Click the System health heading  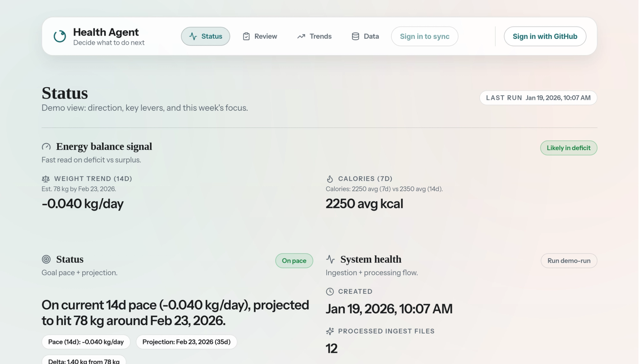371,259
